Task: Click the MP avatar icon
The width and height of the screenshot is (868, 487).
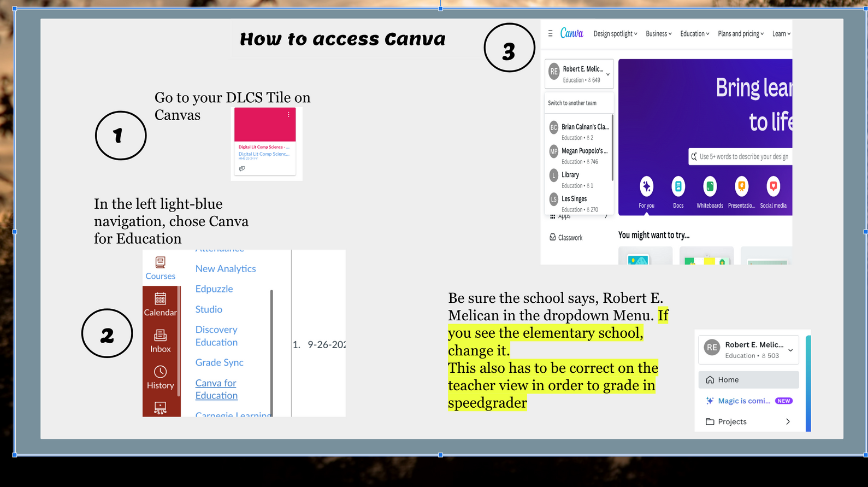Action: point(554,151)
